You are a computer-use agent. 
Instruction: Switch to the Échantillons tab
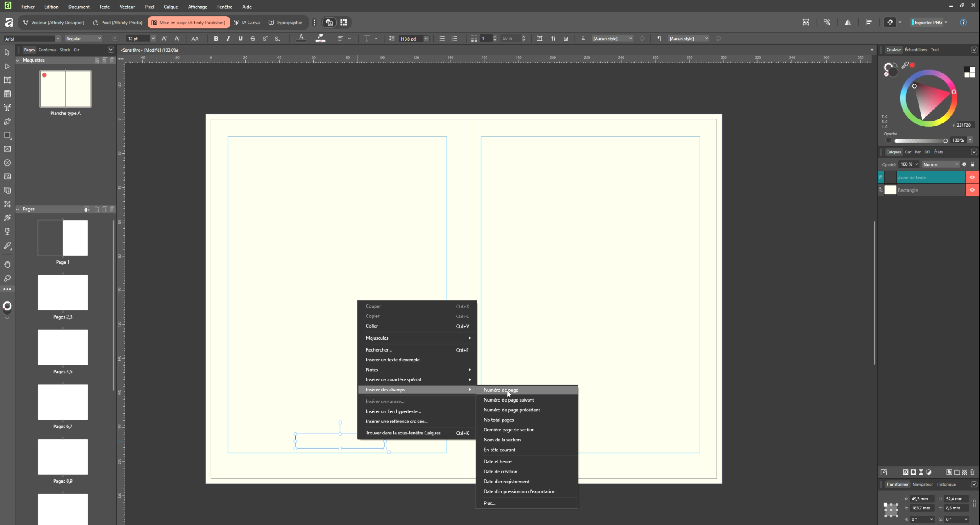tap(916, 50)
